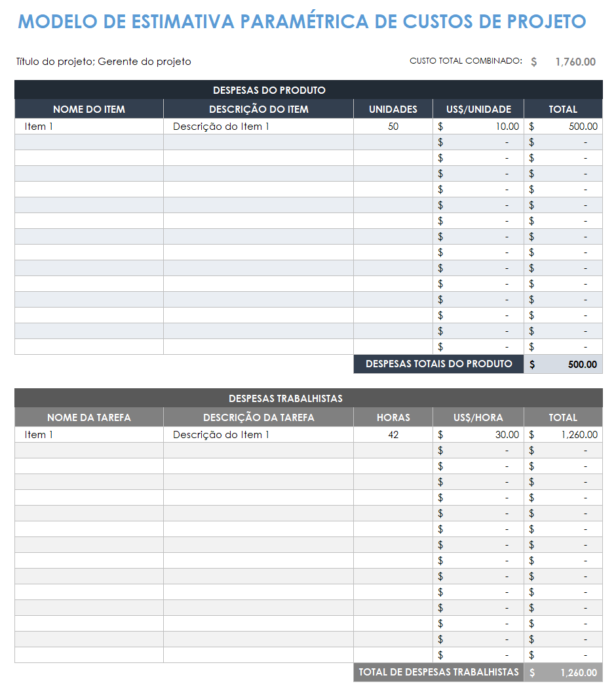Select the units value 50
The height and width of the screenshot is (686, 616).
tap(393, 127)
